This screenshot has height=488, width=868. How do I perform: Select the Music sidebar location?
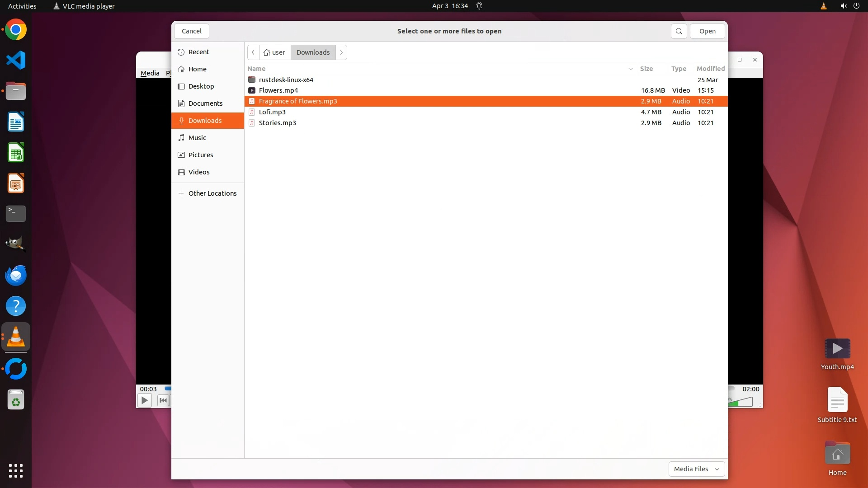[197, 138]
